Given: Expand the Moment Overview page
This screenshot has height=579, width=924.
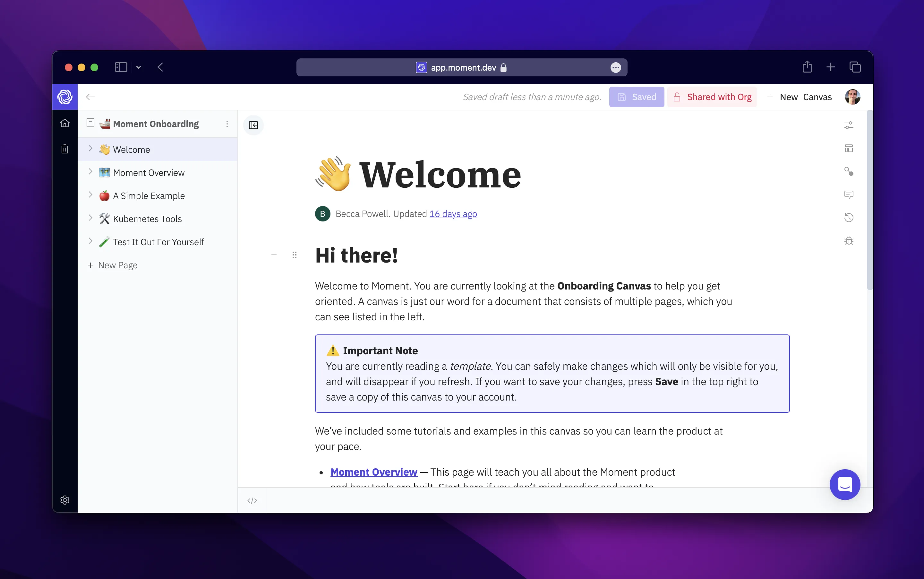Looking at the screenshot, I should tap(90, 172).
